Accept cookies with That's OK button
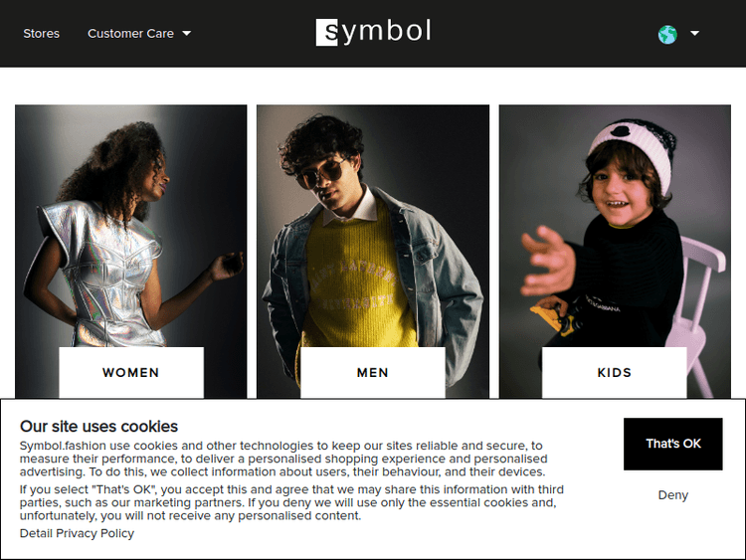Viewport: 746px width, 560px height. pyautogui.click(x=672, y=444)
